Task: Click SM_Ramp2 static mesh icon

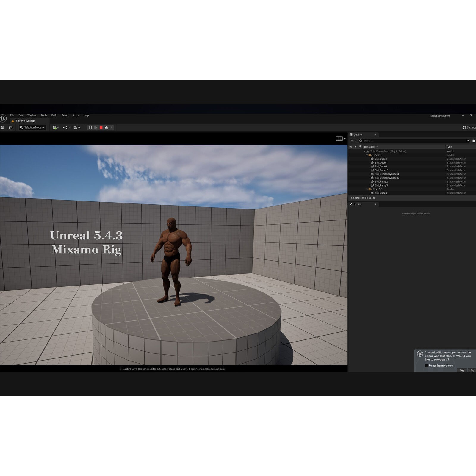Action: coord(372,182)
